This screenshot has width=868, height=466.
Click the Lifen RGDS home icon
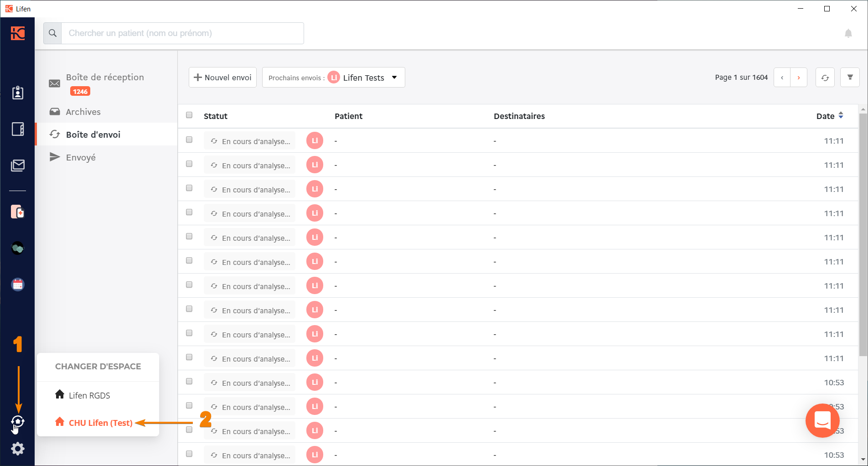pyautogui.click(x=60, y=394)
